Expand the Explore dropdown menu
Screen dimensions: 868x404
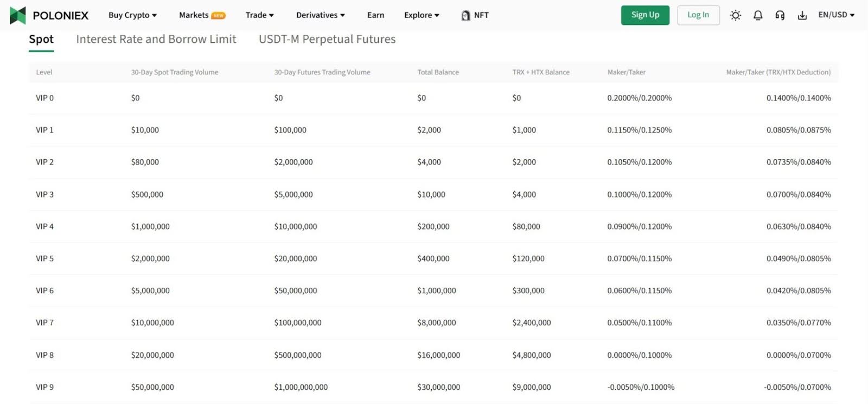(x=422, y=15)
